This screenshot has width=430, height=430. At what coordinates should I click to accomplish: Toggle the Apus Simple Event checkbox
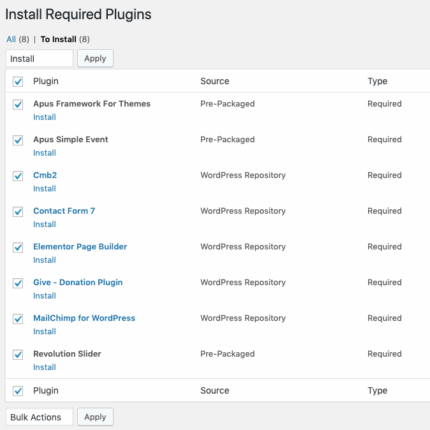point(18,140)
